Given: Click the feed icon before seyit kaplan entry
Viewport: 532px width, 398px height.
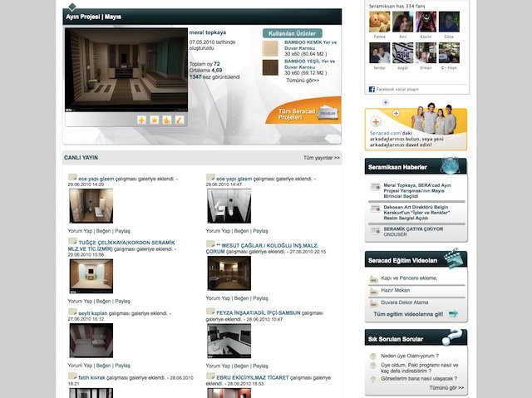Looking at the screenshot, I should (x=72, y=312).
